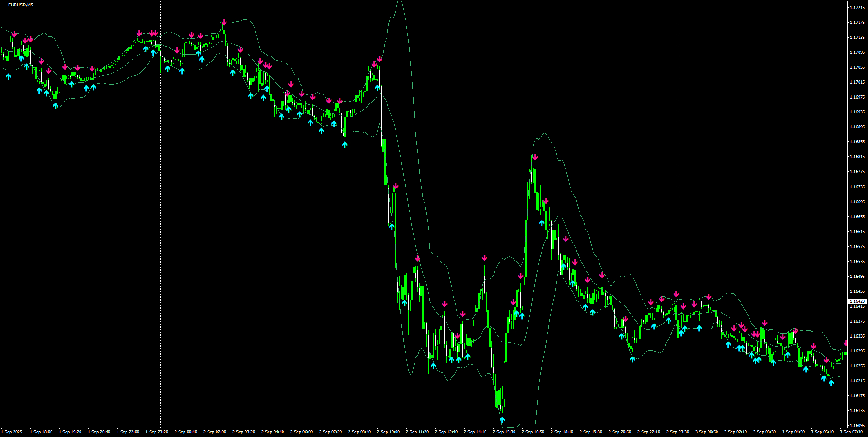Click price axis label 1.16495
This screenshot has width=868, height=437.
point(857,277)
